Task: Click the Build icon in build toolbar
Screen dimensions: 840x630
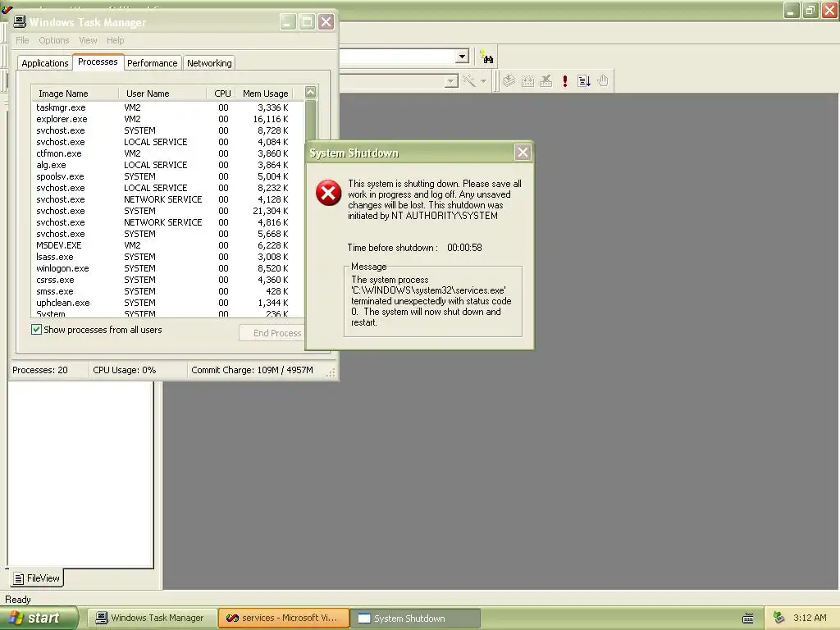Action: pos(527,81)
